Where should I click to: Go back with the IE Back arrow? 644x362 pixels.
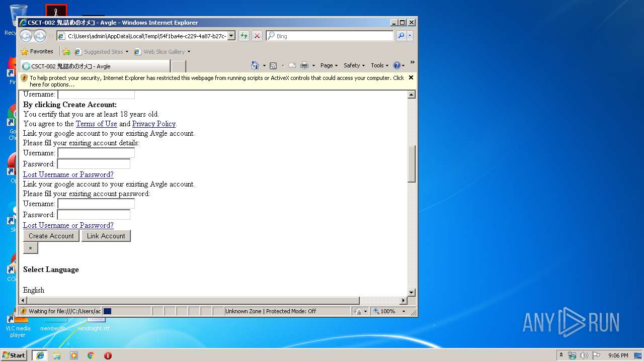click(26, 36)
